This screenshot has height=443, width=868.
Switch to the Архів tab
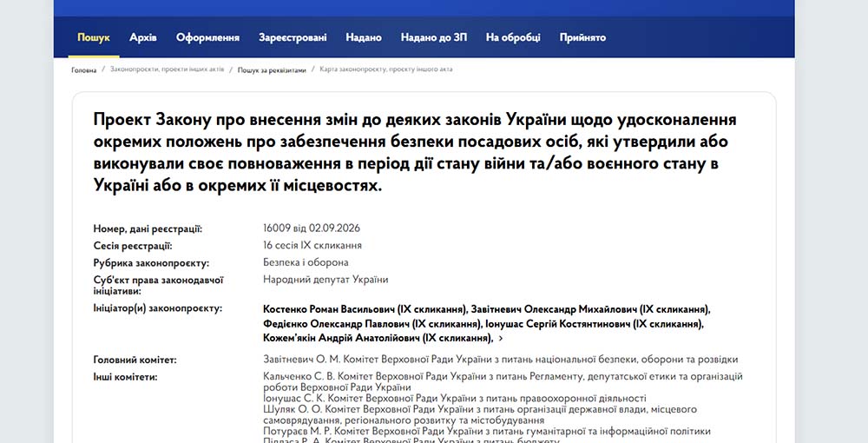143,37
